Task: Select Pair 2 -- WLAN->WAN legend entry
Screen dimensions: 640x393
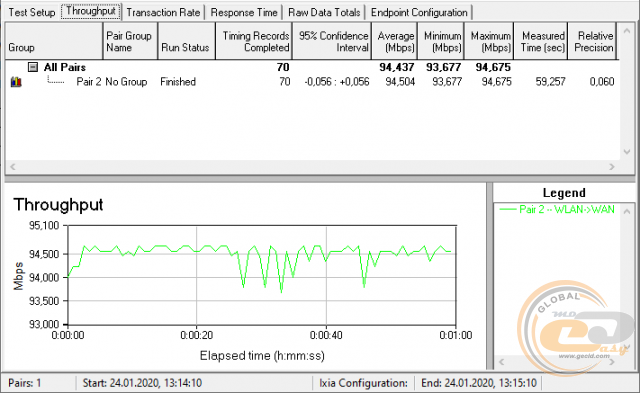Action: [x=557, y=209]
